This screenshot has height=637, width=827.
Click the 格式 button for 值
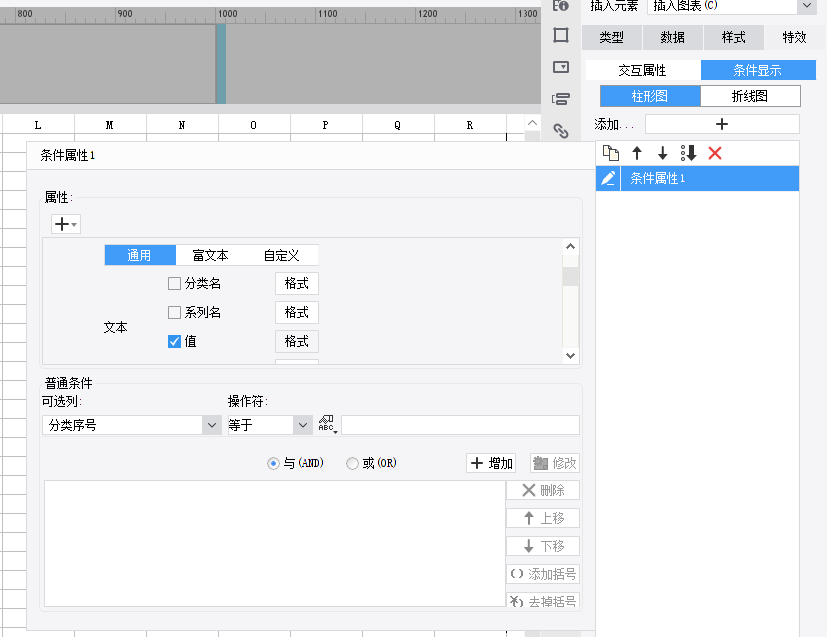coord(296,342)
